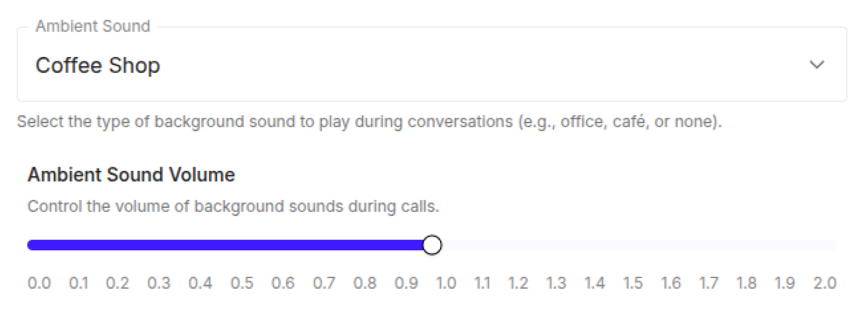This screenshot has width=868, height=315.
Task: Click the Ambient Sound field label
Action: click(93, 26)
